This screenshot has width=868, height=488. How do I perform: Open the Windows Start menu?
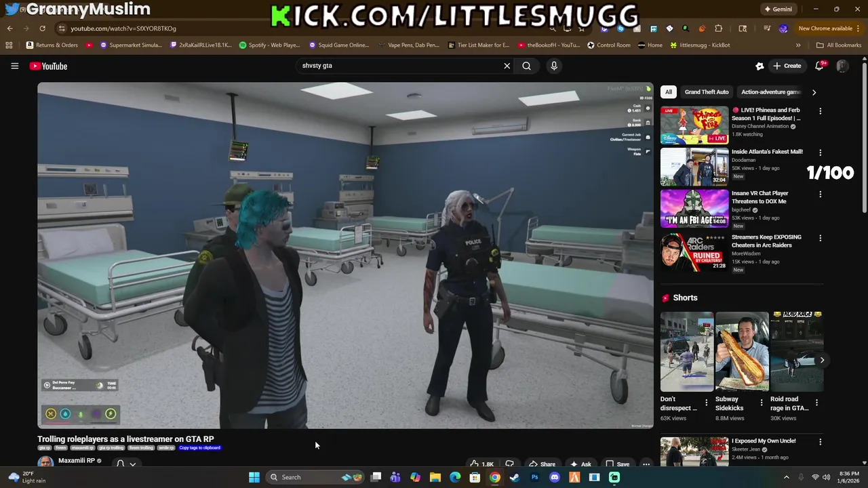point(254,477)
